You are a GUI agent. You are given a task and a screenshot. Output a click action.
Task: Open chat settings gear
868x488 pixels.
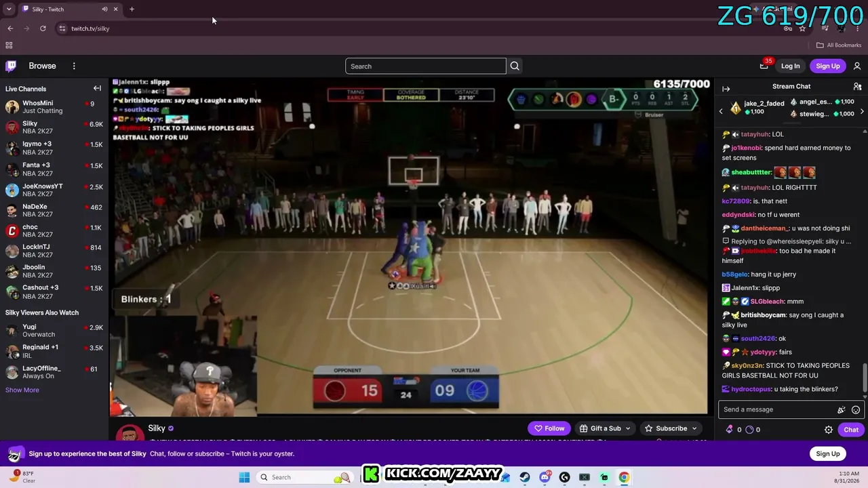829,430
